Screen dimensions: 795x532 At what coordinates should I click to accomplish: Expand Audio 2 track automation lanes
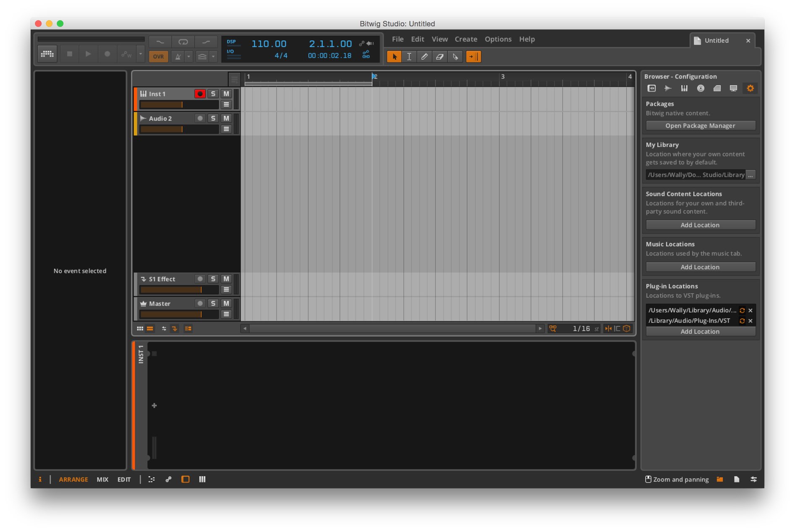pos(226,129)
